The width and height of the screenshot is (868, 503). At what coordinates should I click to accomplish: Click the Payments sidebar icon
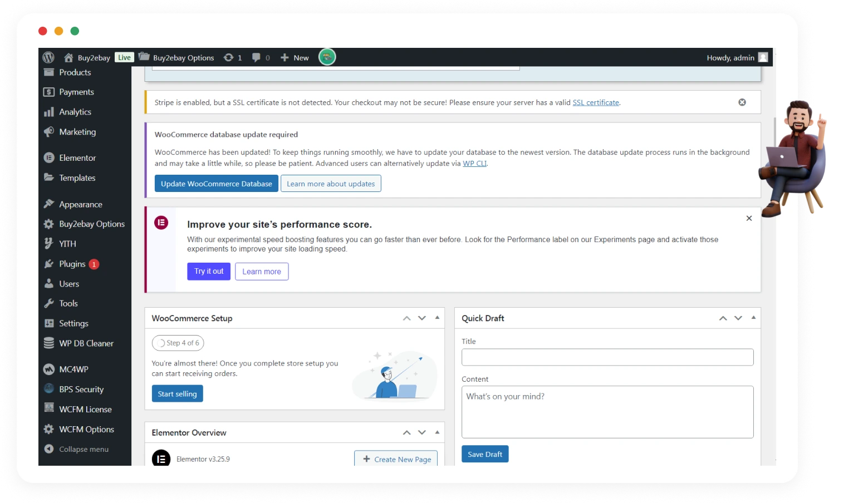coord(49,92)
